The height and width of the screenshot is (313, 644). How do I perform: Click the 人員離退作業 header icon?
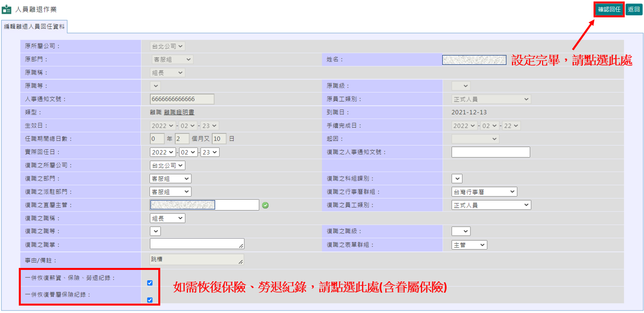(7, 8)
